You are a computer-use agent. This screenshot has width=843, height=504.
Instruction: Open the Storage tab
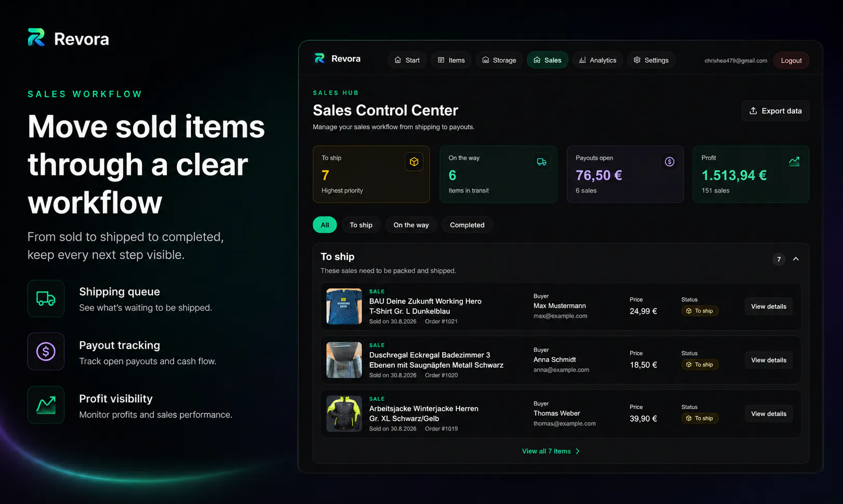pyautogui.click(x=499, y=60)
